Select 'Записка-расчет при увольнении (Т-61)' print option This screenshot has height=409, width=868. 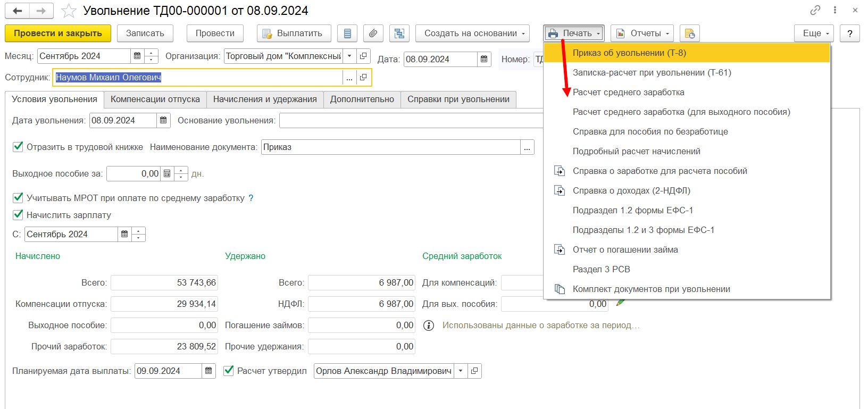(x=652, y=72)
